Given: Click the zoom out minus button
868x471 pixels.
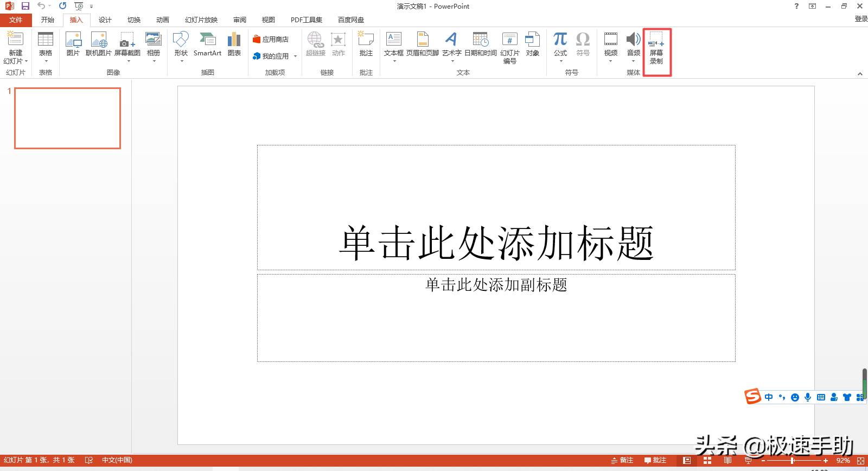Looking at the screenshot, I should point(763,460).
